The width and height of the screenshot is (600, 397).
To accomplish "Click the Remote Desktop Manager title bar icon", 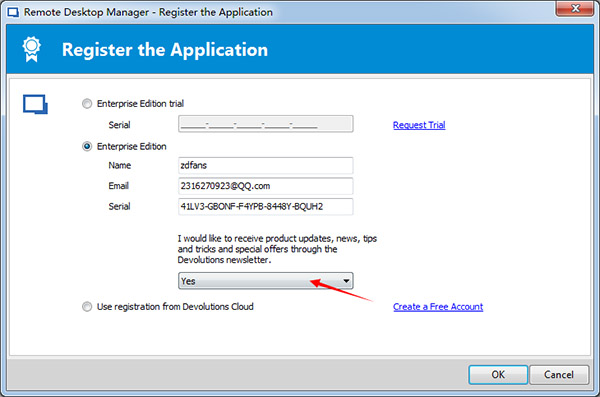I will click(x=13, y=12).
